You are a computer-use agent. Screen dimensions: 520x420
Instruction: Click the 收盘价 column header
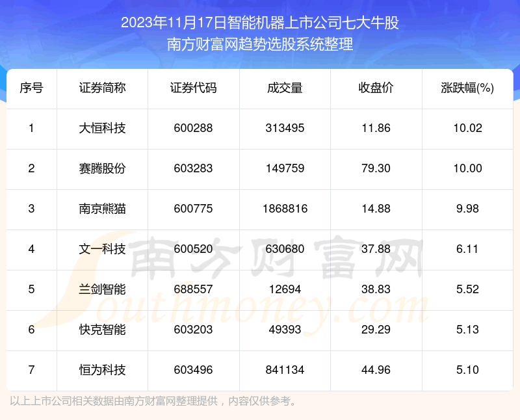tap(376, 88)
